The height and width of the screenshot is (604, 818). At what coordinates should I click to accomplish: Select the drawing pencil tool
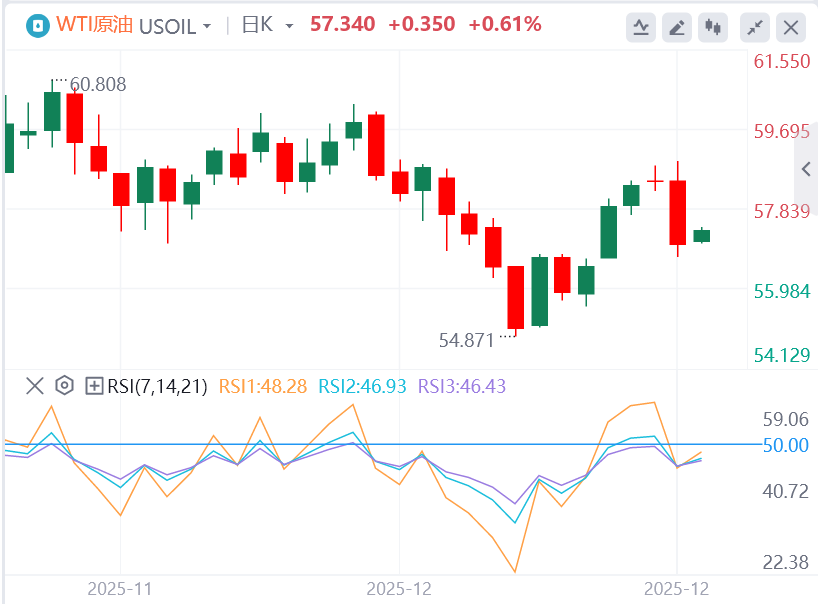[x=678, y=27]
